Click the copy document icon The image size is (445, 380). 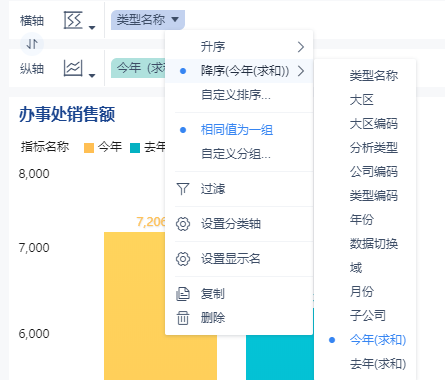point(183,294)
